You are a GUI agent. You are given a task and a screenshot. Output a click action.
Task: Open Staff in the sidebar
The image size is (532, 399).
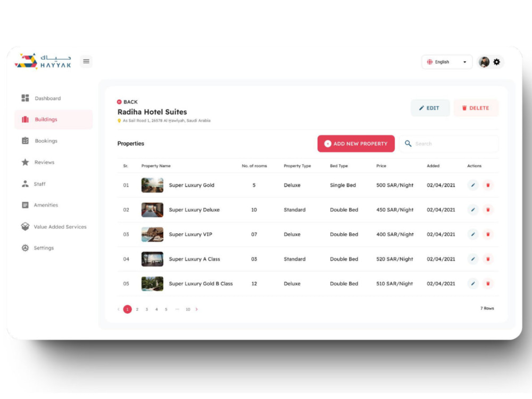pos(34,184)
